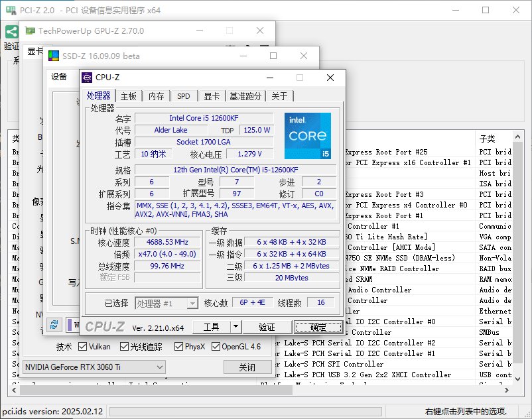Click the 代号 value Alder Lake
The image size is (532, 419).
[x=171, y=130]
